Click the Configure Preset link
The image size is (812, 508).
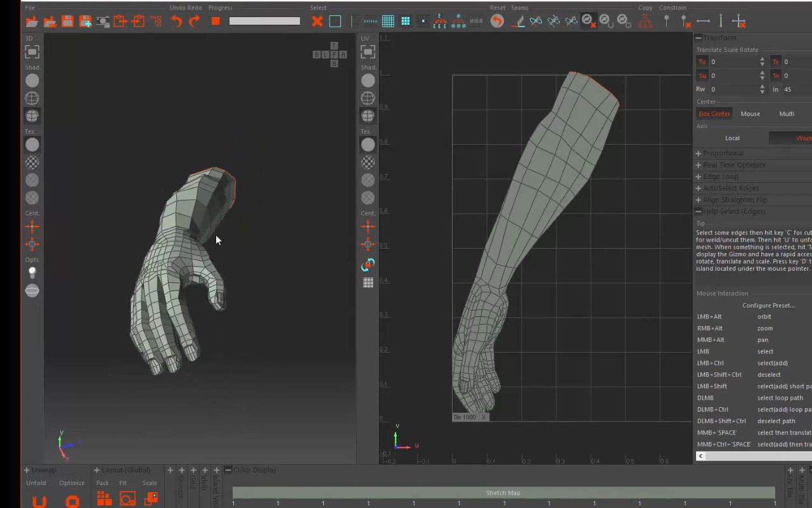click(768, 305)
